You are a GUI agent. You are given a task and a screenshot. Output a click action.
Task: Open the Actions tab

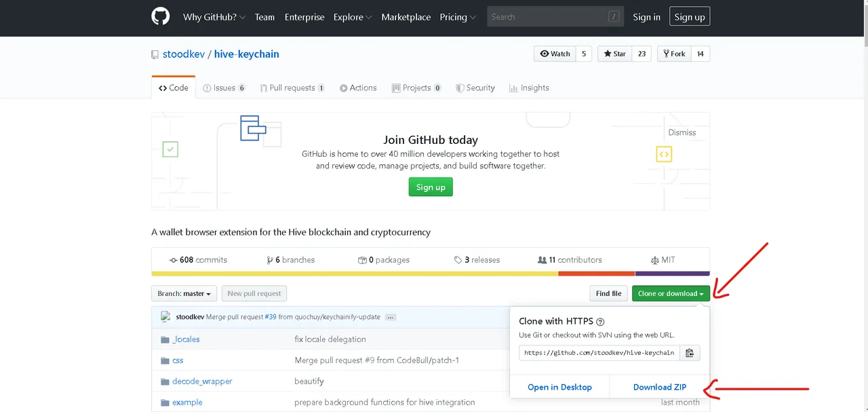358,88
